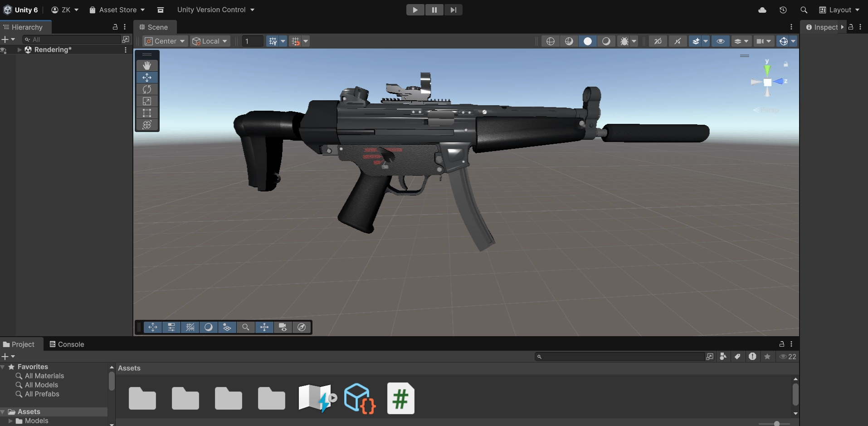Select the Rotate tool
The height and width of the screenshot is (426, 868).
click(147, 89)
